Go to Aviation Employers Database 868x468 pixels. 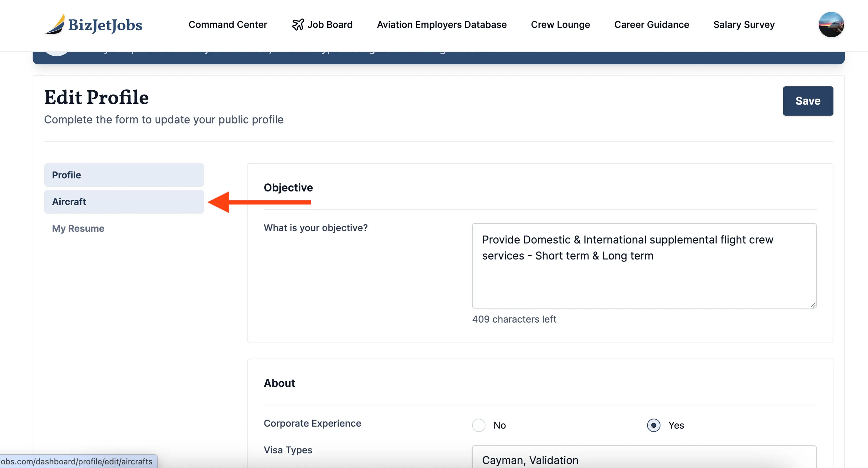coord(441,25)
